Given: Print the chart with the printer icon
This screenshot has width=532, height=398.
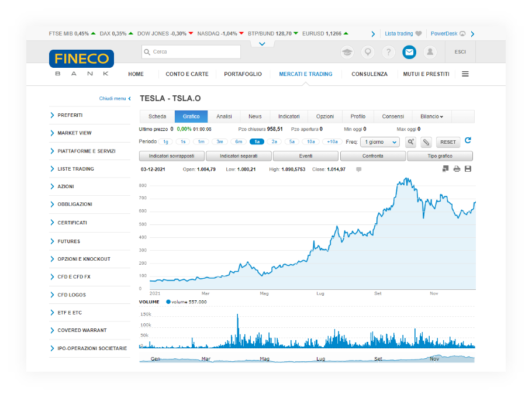Looking at the screenshot, I should (457, 169).
